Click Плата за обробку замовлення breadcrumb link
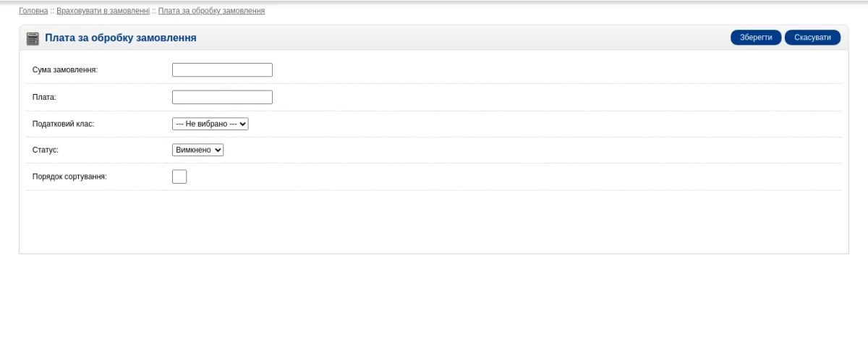The width and height of the screenshot is (868, 345). tap(211, 11)
